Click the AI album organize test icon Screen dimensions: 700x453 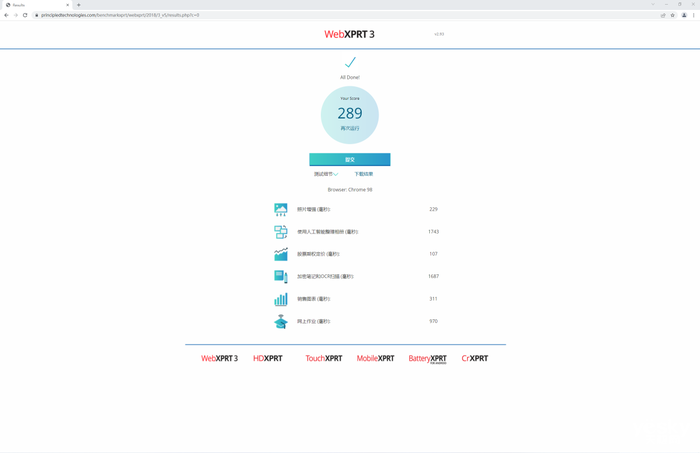pyautogui.click(x=281, y=232)
